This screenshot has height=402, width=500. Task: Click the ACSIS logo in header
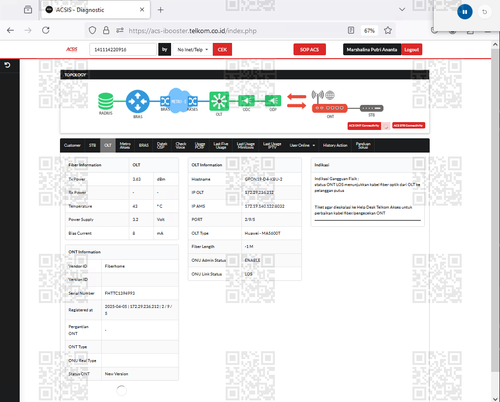click(72, 49)
